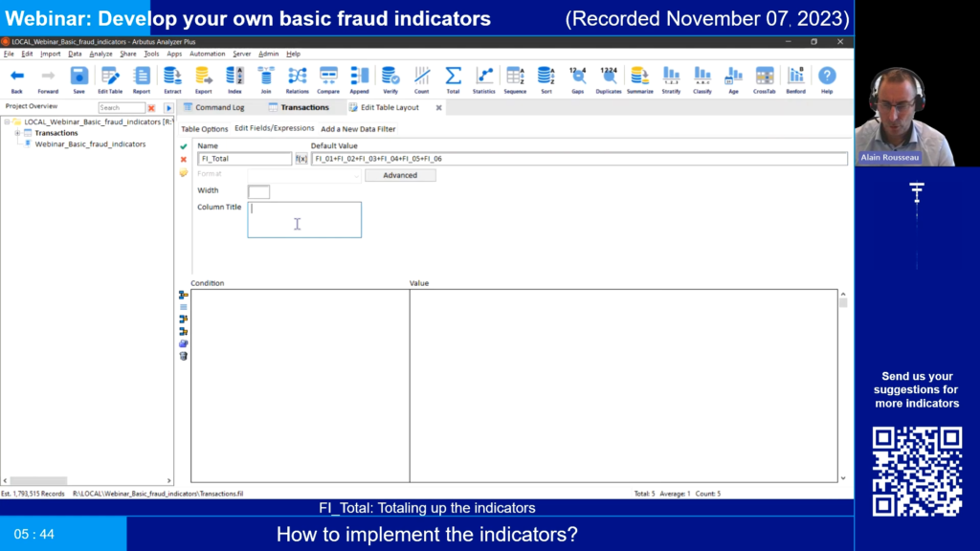Open the Summarize tool
The height and width of the screenshot is (551, 980).
[639, 80]
